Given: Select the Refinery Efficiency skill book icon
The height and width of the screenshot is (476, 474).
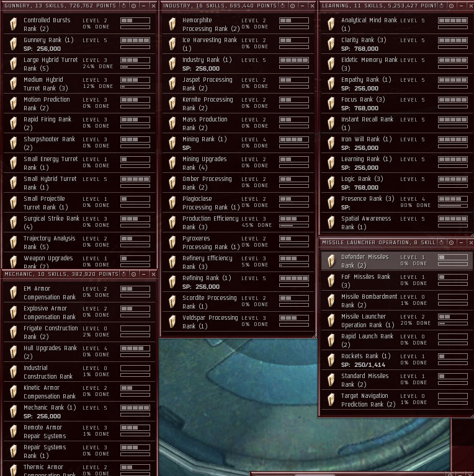Looking at the screenshot, I should pos(172,262).
